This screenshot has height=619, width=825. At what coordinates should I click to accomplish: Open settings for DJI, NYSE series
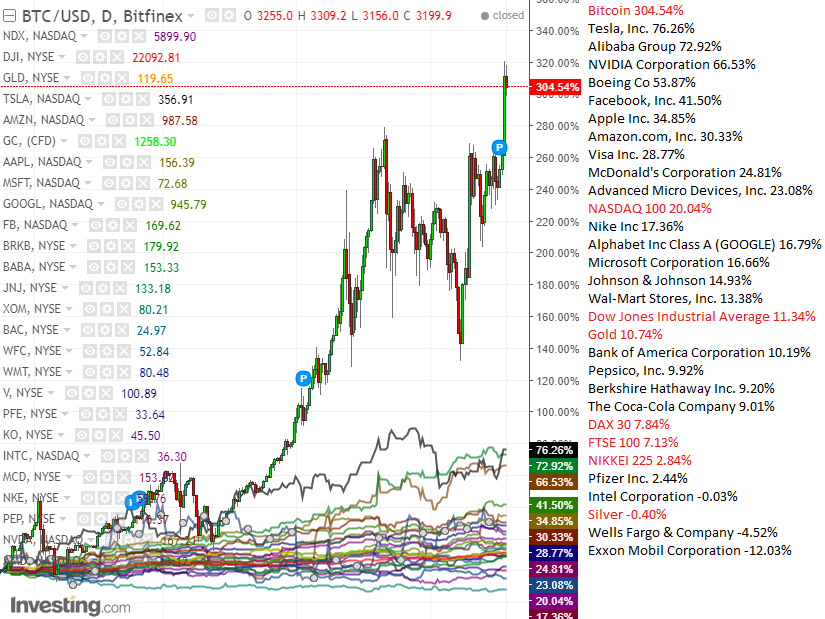(99, 57)
